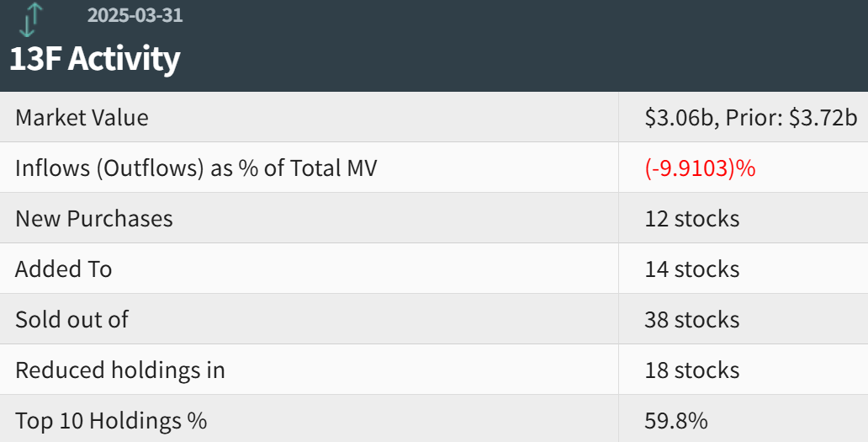Click the 12 stocks purchases value
Screen dimensions: 868x442
pos(692,219)
